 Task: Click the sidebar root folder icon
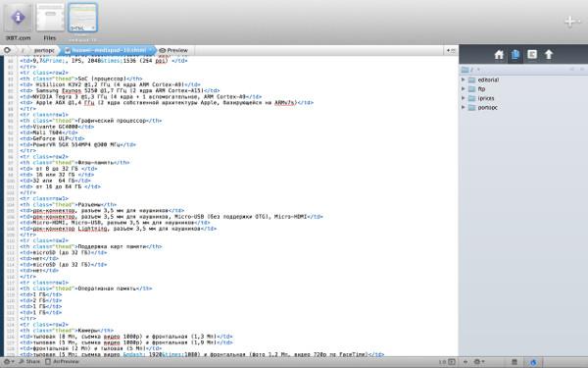pyautogui.click(x=465, y=70)
